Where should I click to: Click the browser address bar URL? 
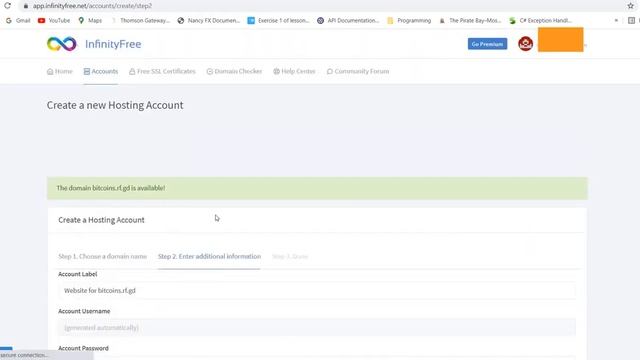(x=93, y=6)
